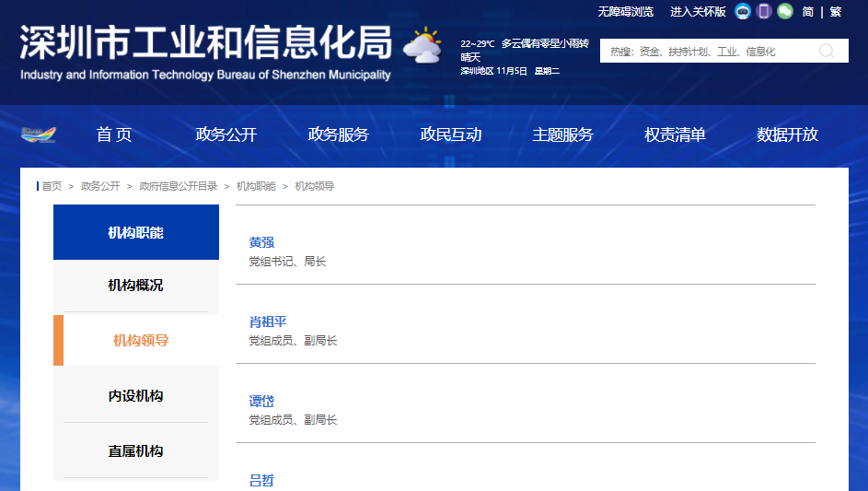Click the WeChat icon in header
Image resolution: width=868 pixels, height=491 pixels.
(x=784, y=12)
